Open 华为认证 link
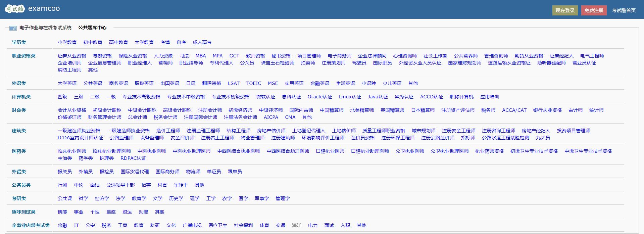The height and width of the screenshot is (234, 644). pos(404,97)
